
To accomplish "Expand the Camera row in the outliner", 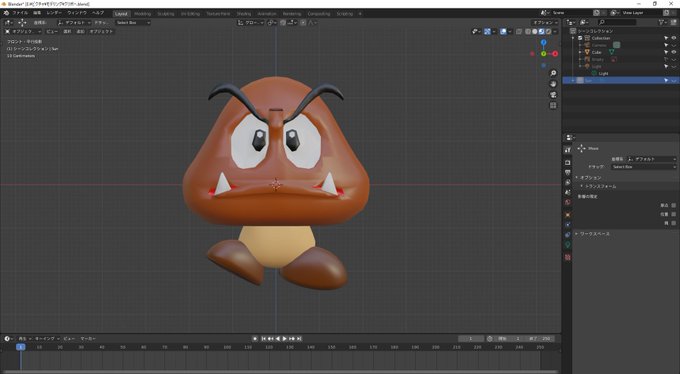I will 580,45.
